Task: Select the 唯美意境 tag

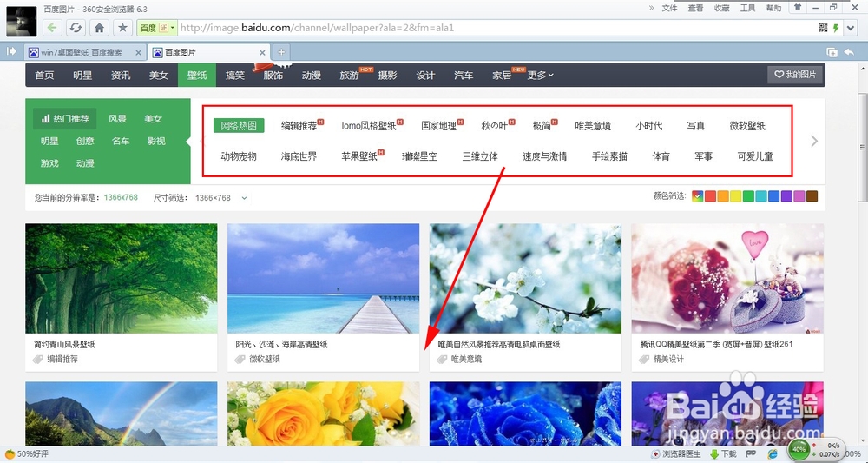Action: (x=593, y=126)
